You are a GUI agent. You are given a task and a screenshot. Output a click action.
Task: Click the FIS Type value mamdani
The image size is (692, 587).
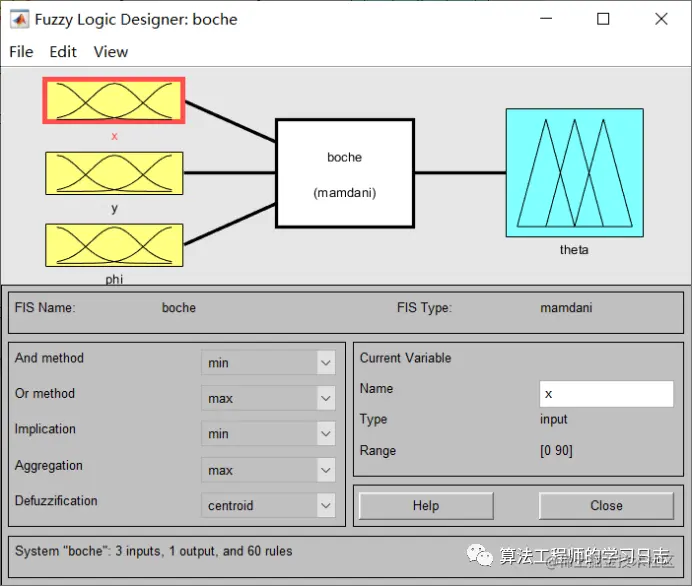pos(566,308)
